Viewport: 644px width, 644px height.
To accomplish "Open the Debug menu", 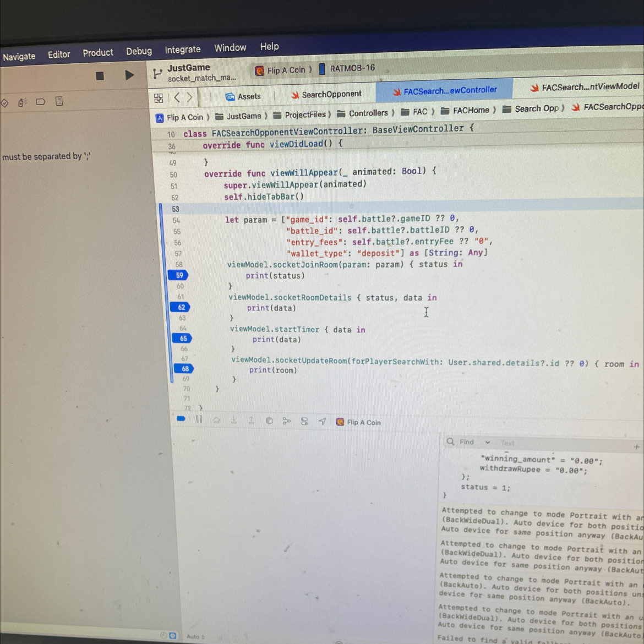I will click(139, 51).
